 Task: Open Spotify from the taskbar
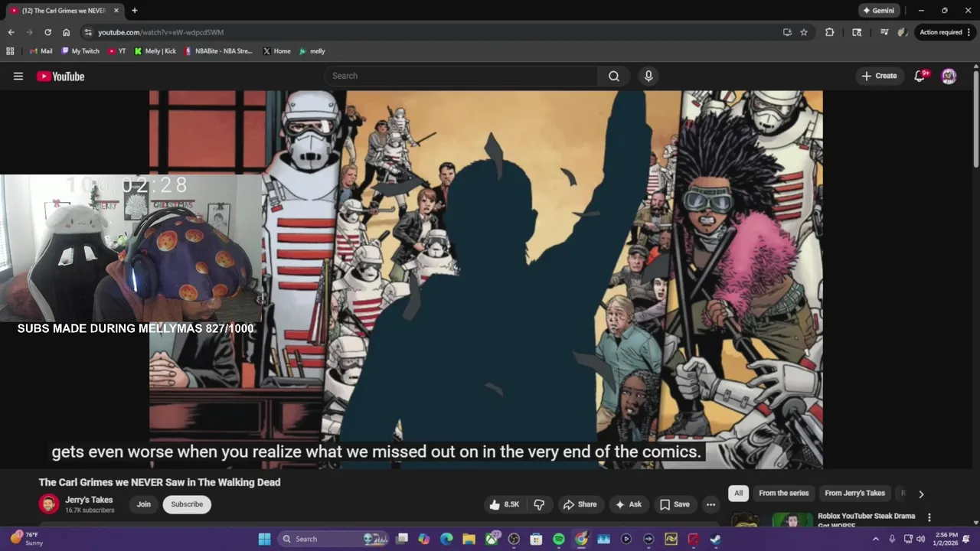point(559,539)
